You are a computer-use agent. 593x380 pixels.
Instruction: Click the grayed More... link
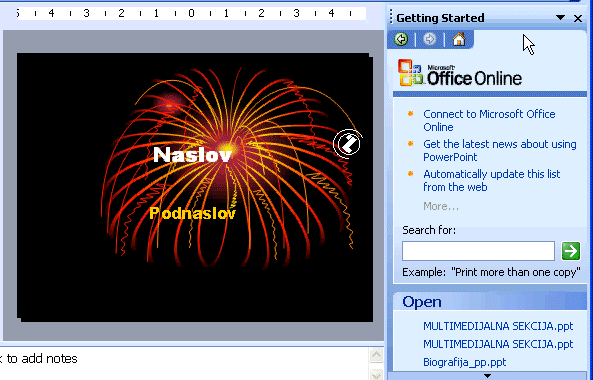pos(441,206)
